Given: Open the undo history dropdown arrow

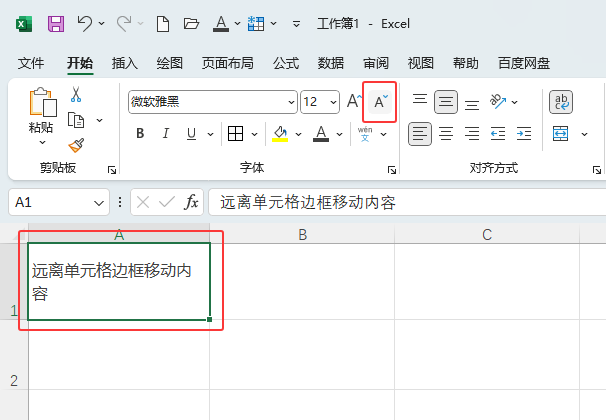Looking at the screenshot, I should (101, 24).
